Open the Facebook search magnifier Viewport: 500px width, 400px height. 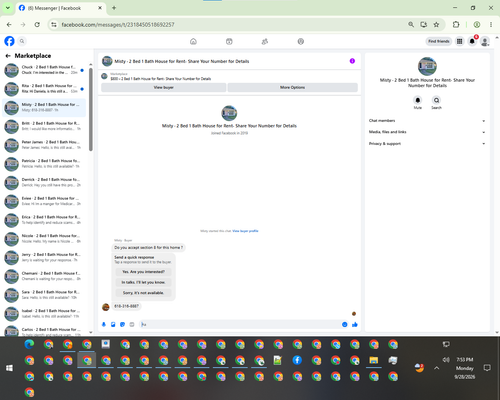(x=22, y=41)
